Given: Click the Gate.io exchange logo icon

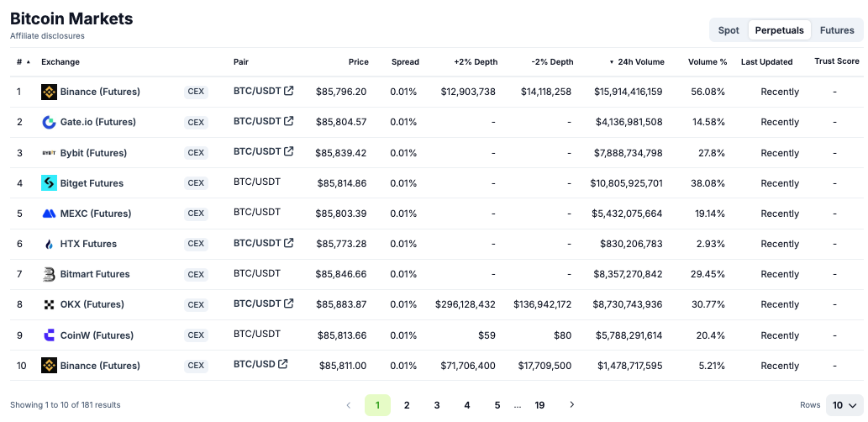Looking at the screenshot, I should [x=49, y=122].
